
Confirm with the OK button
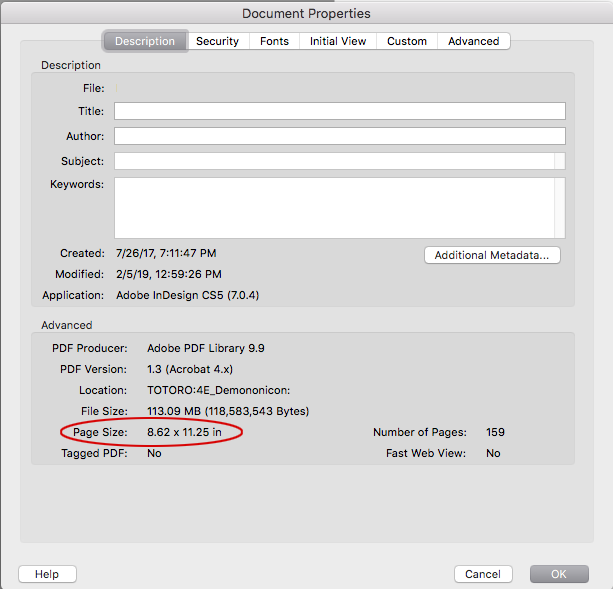559,574
